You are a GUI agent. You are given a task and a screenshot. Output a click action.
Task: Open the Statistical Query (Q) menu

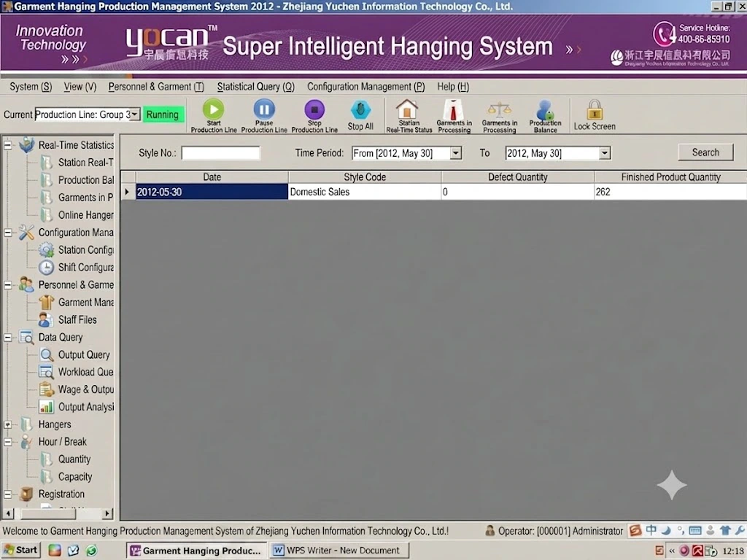click(x=256, y=87)
